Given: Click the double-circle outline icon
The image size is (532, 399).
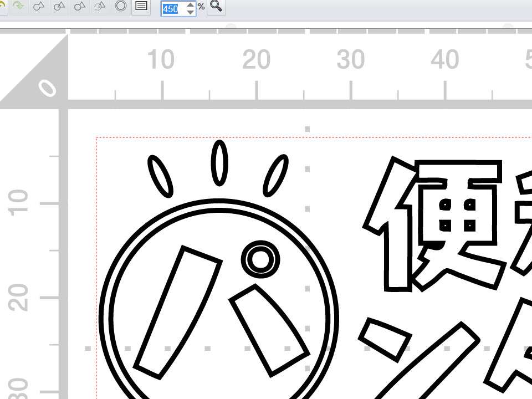Looking at the screenshot, I should 120,6.
